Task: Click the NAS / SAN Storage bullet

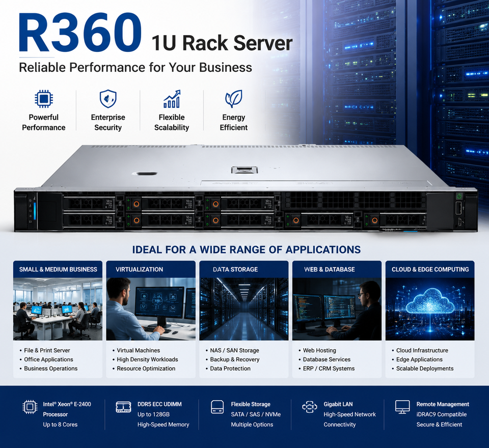Action: pos(234,350)
